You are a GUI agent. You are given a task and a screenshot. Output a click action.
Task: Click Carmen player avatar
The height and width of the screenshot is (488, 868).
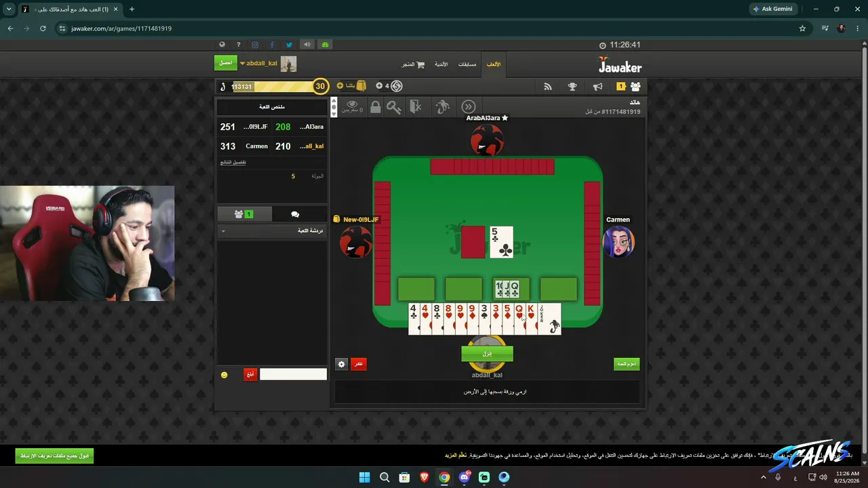618,242
